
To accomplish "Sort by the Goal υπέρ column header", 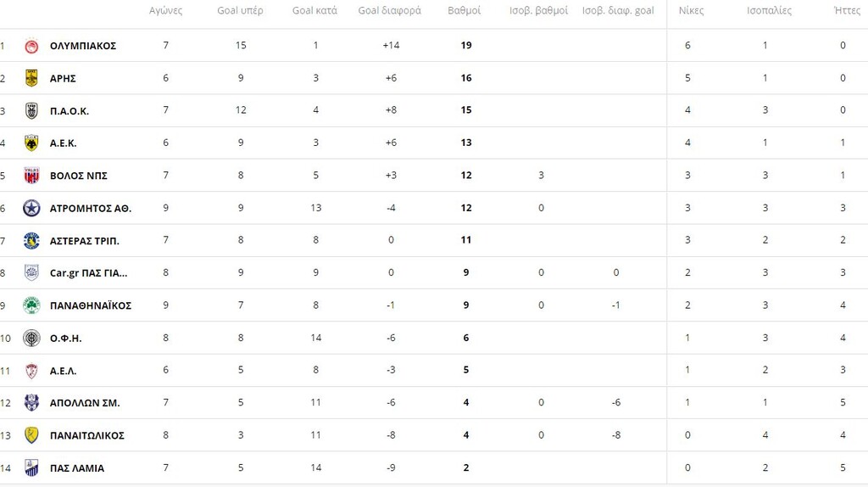I will tap(240, 11).
